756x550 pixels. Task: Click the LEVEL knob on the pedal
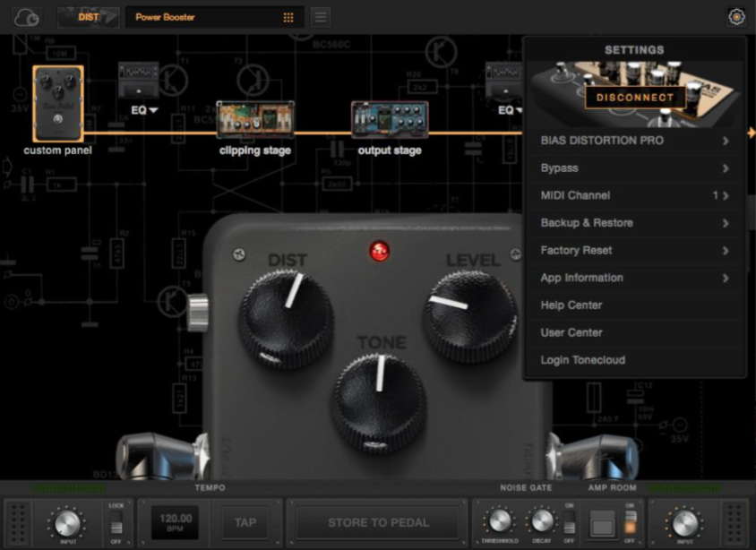(471, 315)
